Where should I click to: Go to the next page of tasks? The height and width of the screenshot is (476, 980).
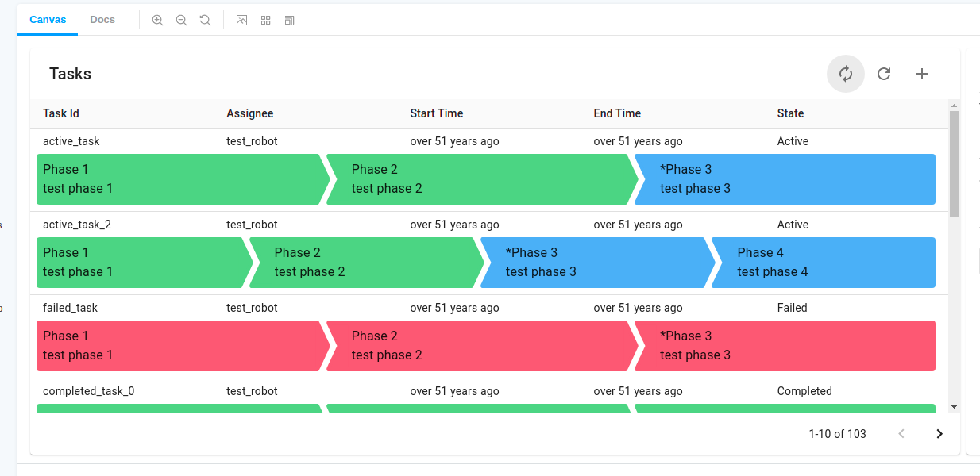point(939,434)
